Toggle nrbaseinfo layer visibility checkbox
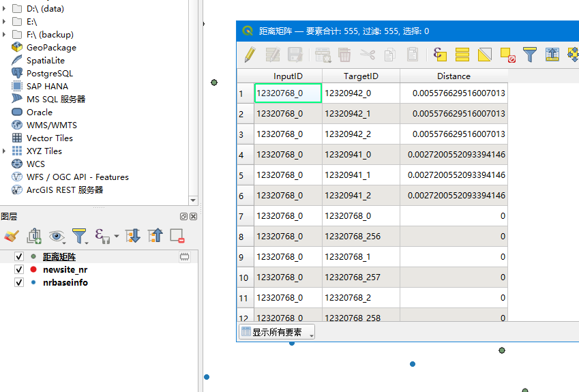 pos(19,283)
